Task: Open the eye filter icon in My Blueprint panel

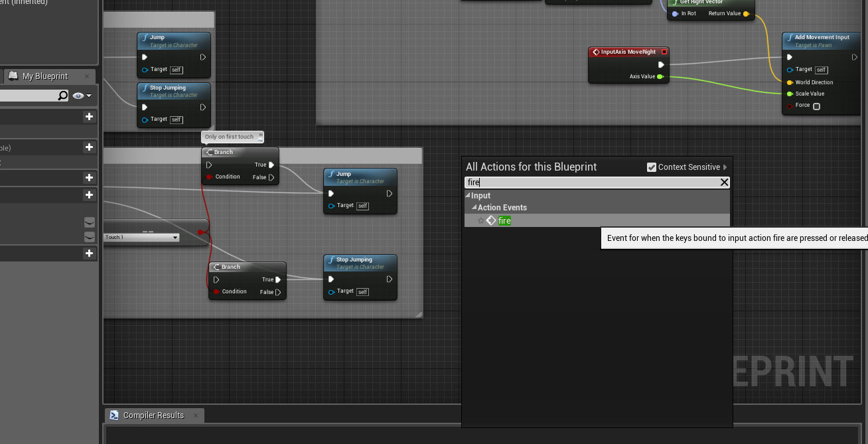Action: (78, 96)
